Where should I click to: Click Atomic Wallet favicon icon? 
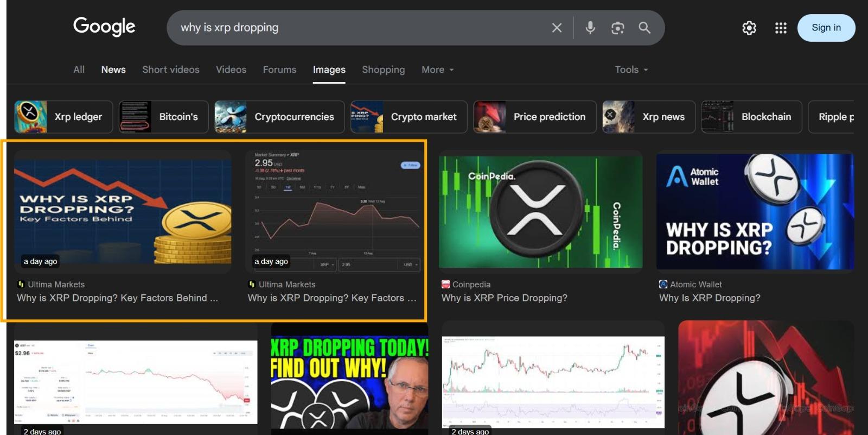[x=663, y=284]
